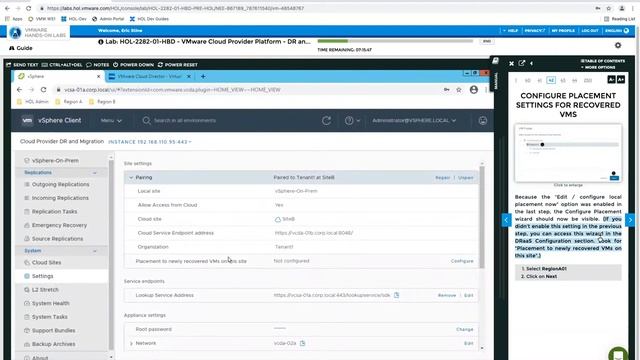Click Remove for Lookup Service Address
The width and height of the screenshot is (640, 360).
click(447, 295)
